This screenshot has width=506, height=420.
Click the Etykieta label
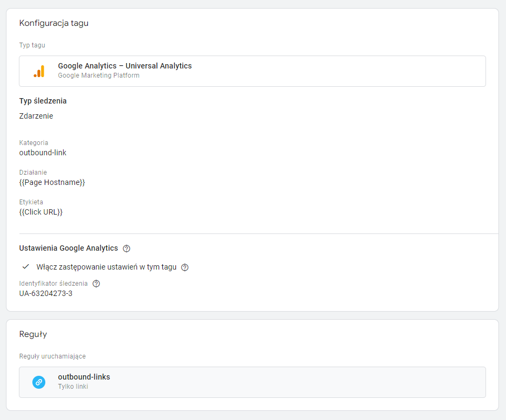click(31, 202)
